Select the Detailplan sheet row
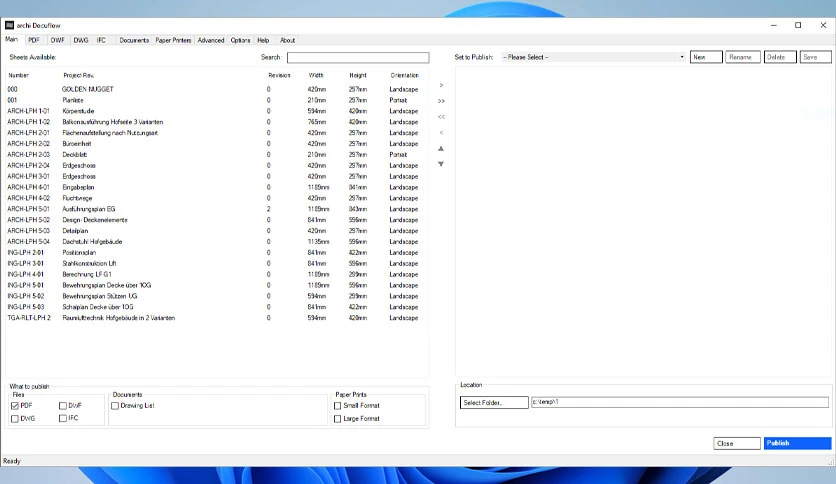 pos(218,231)
